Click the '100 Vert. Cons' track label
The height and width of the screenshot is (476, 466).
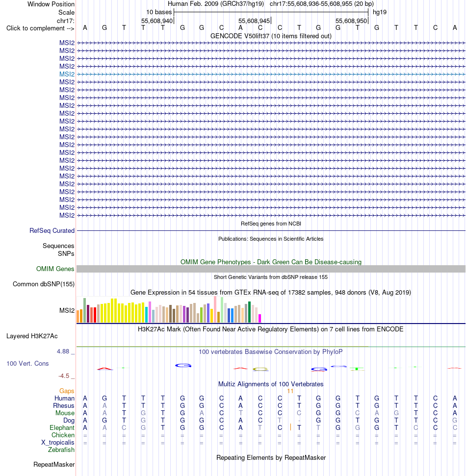click(x=27, y=364)
